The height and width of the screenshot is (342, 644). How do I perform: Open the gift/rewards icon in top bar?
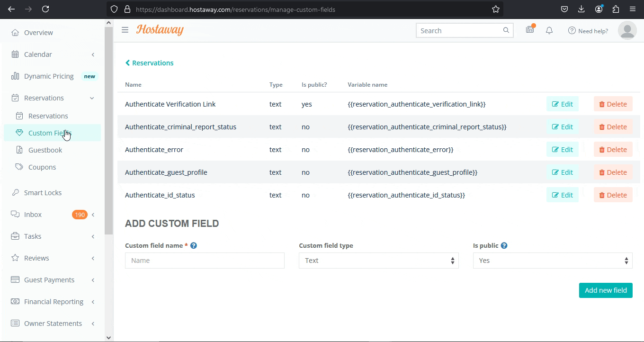[530, 29]
